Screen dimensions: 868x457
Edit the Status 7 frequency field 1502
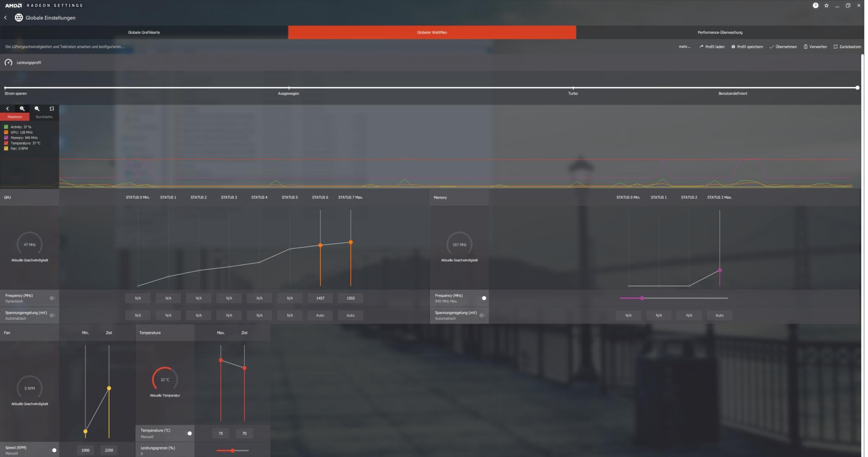351,298
